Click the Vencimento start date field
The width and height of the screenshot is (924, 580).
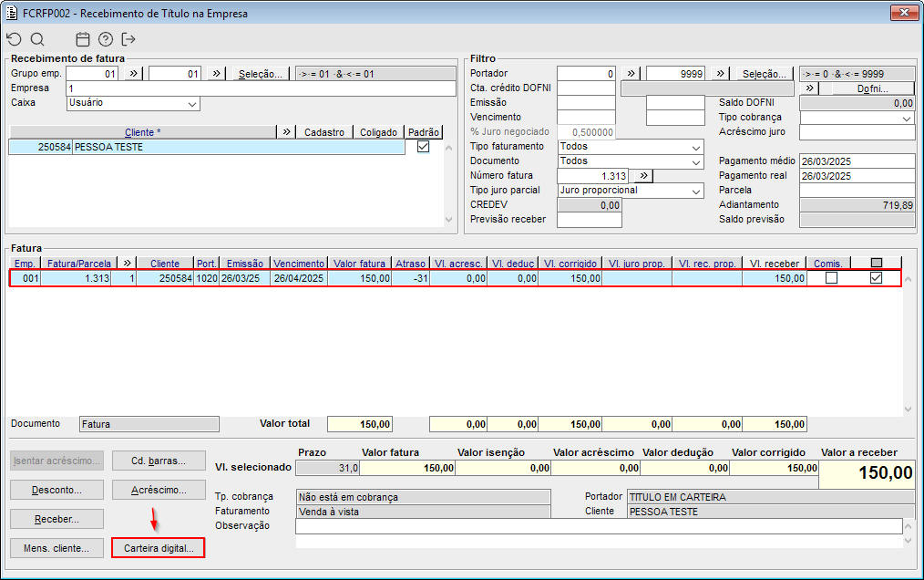586,118
